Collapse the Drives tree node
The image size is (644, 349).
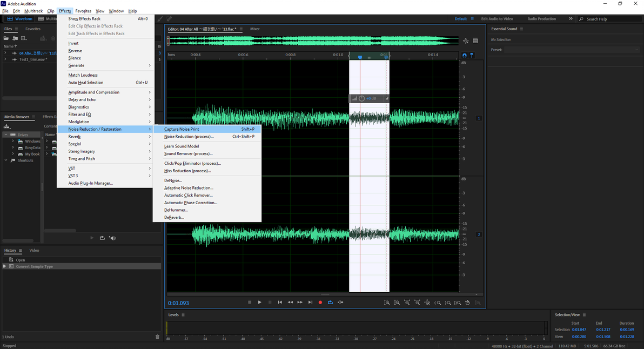[x=6, y=135]
